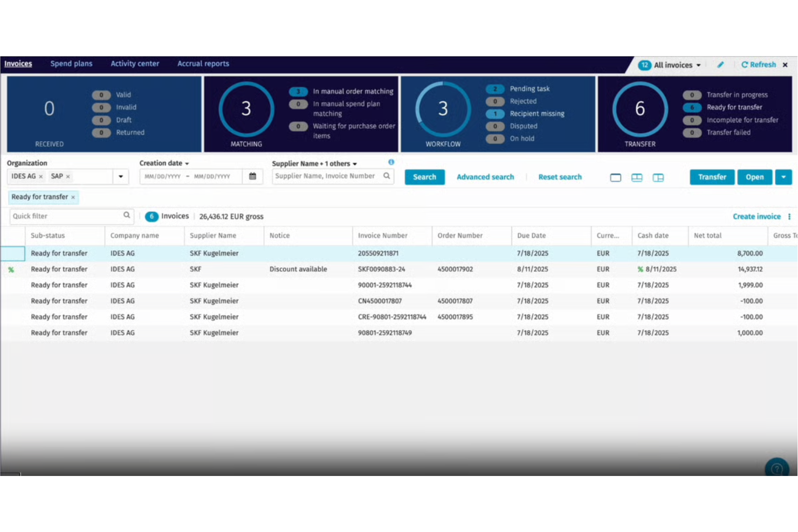Sort by Net total column
798x532 pixels.
(x=708, y=236)
